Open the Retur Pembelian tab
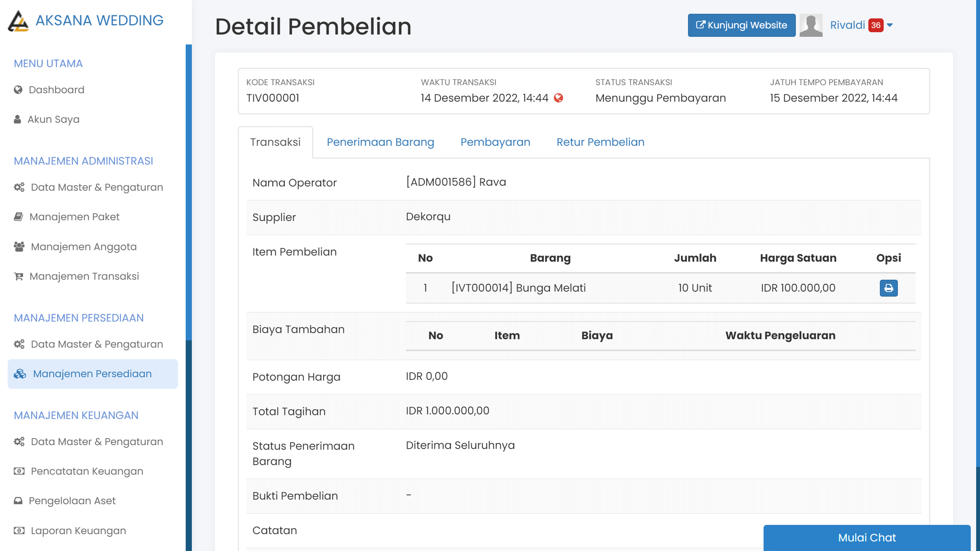Screen dimensions: 980x551 pyautogui.click(x=600, y=142)
